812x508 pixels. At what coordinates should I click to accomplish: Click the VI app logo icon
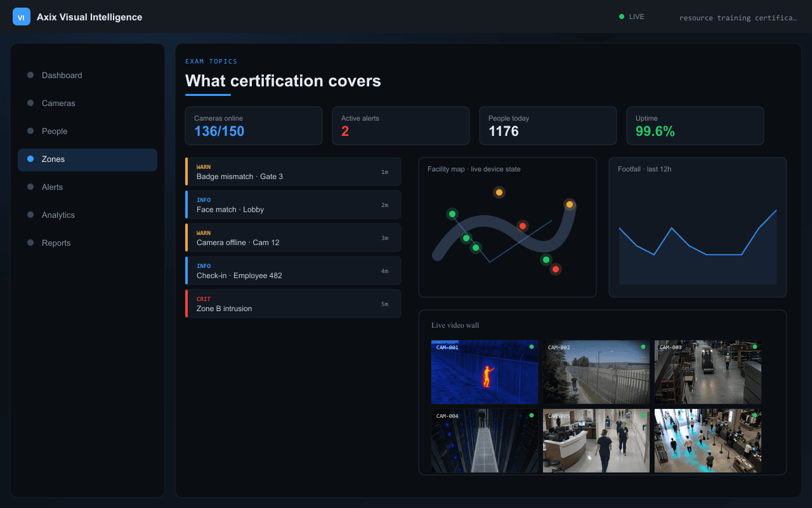click(x=22, y=17)
